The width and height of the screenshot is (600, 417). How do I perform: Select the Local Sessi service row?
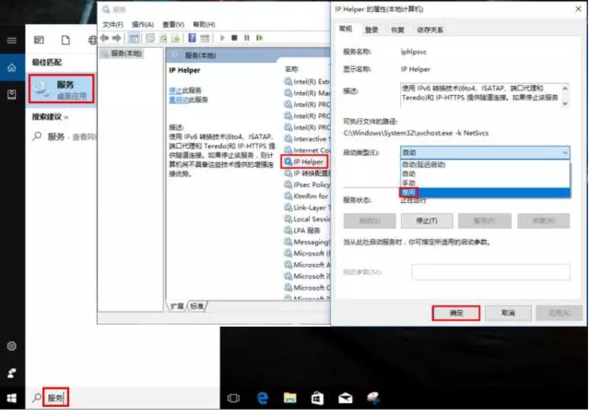(307, 220)
